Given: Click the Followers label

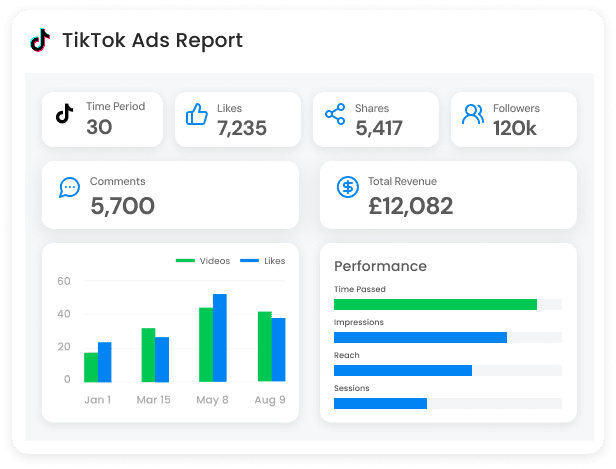Looking at the screenshot, I should tap(516, 108).
